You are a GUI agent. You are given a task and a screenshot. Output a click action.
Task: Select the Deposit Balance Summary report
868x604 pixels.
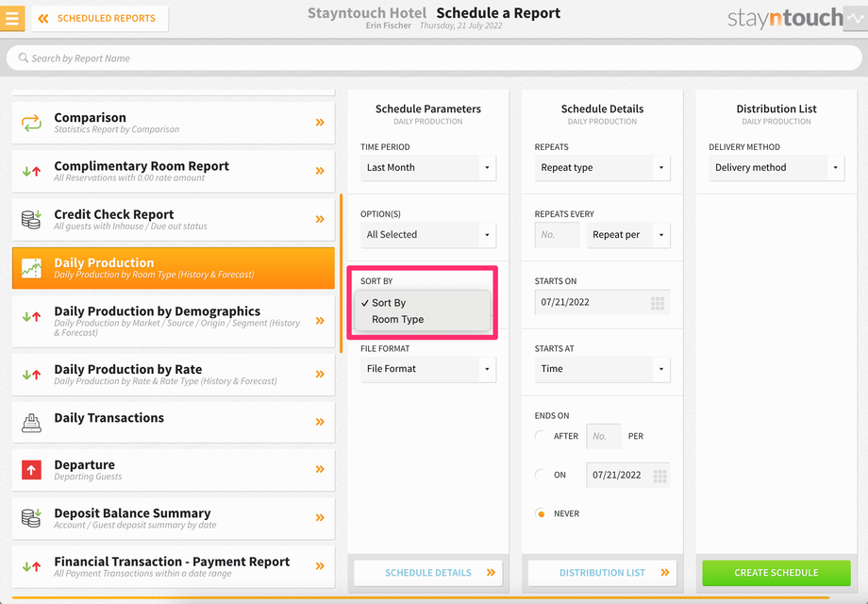174,518
